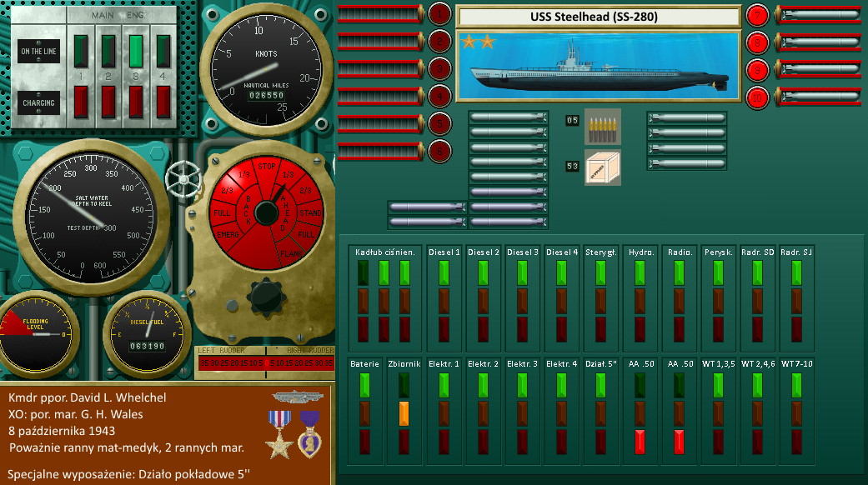Click the submarine profile picture
The width and height of the screenshot is (868, 485).
click(598, 67)
